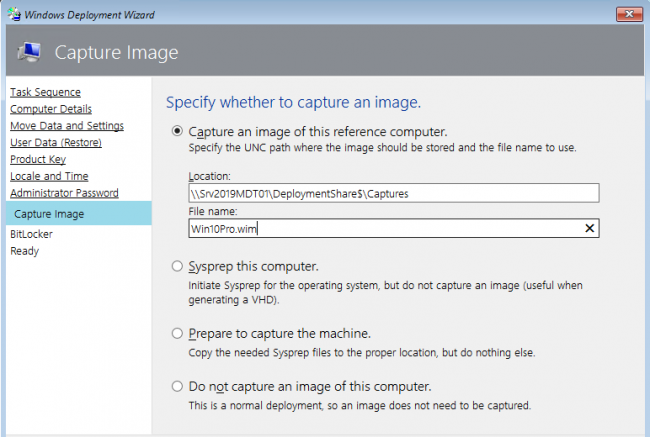Close the Windows Deployment Wizard window
The image size is (650, 437).
click(x=629, y=14)
